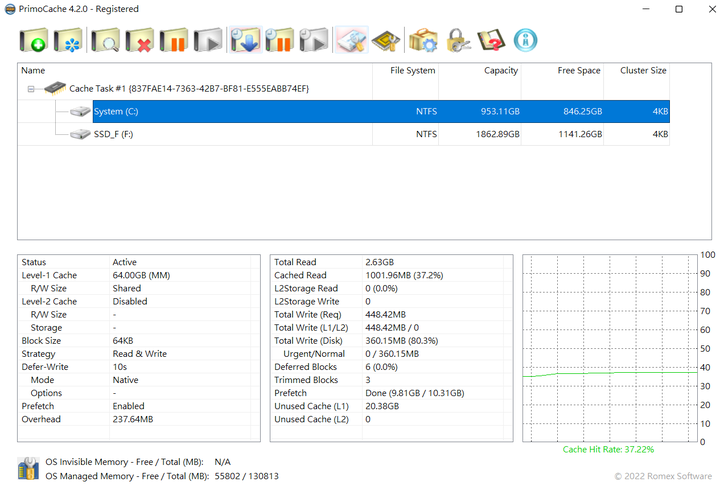The width and height of the screenshot is (720, 486).
Task: Click the Trimmed Blocks label
Action: point(306,380)
